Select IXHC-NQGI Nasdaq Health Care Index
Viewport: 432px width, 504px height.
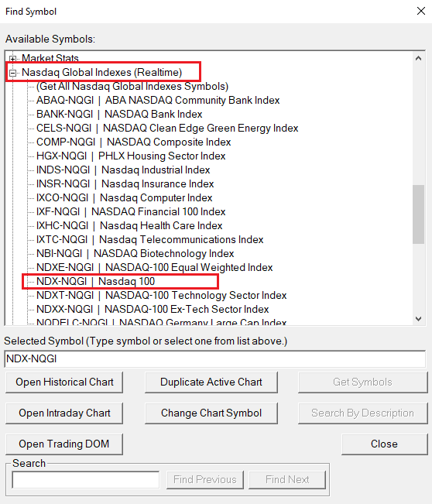[x=129, y=225]
